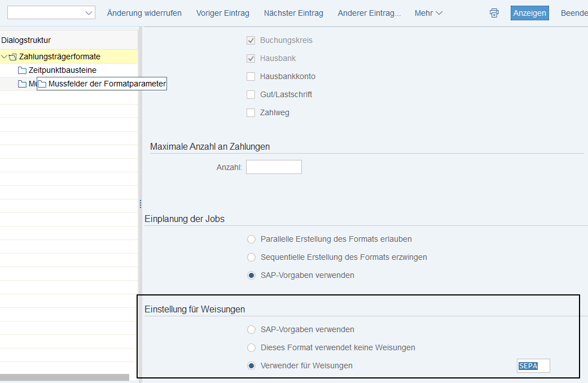Collapse the Zahlungsträgerformate tree node
The width and height of the screenshot is (588, 383).
5,56
